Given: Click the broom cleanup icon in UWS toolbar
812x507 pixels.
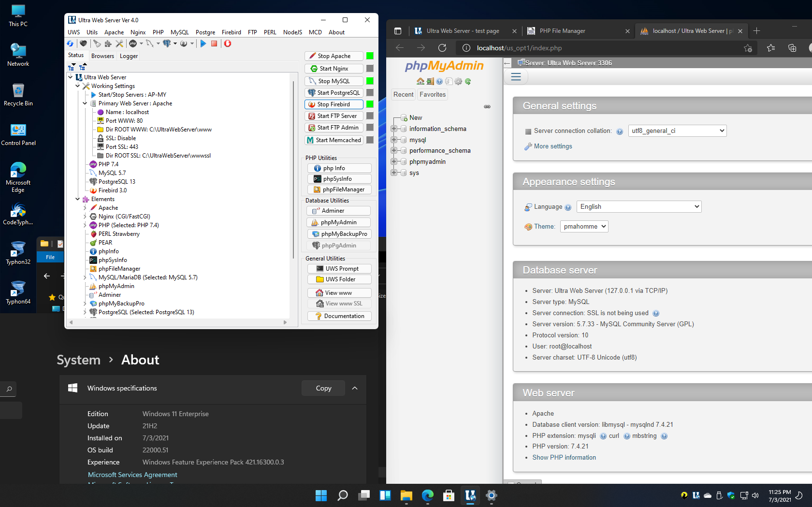Looking at the screenshot, I should point(97,43).
